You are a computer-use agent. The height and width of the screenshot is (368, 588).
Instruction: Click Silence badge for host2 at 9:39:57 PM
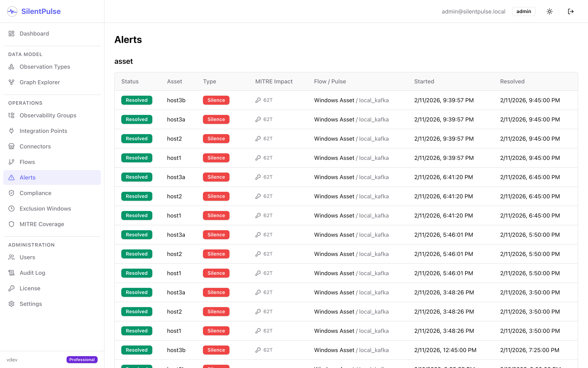point(216,139)
